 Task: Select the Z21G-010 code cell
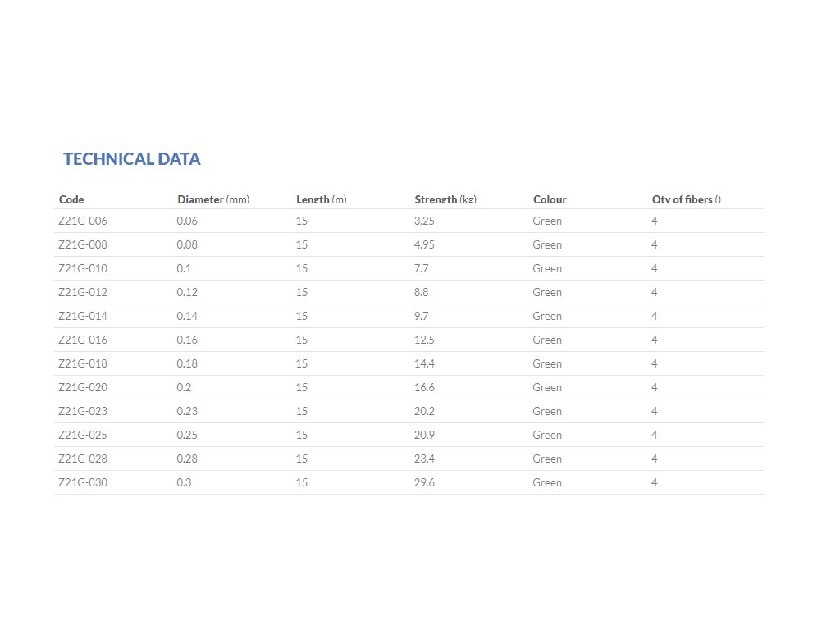pos(83,268)
